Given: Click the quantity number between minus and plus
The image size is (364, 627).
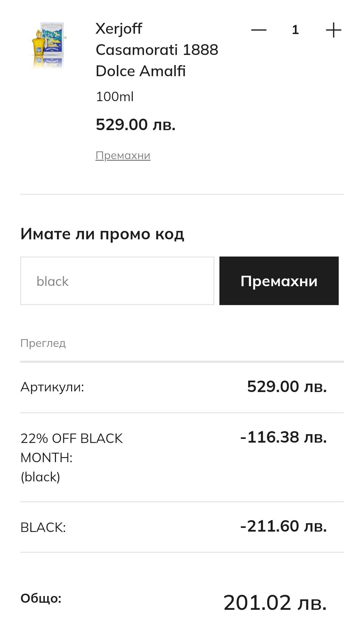Looking at the screenshot, I should pyautogui.click(x=295, y=30).
